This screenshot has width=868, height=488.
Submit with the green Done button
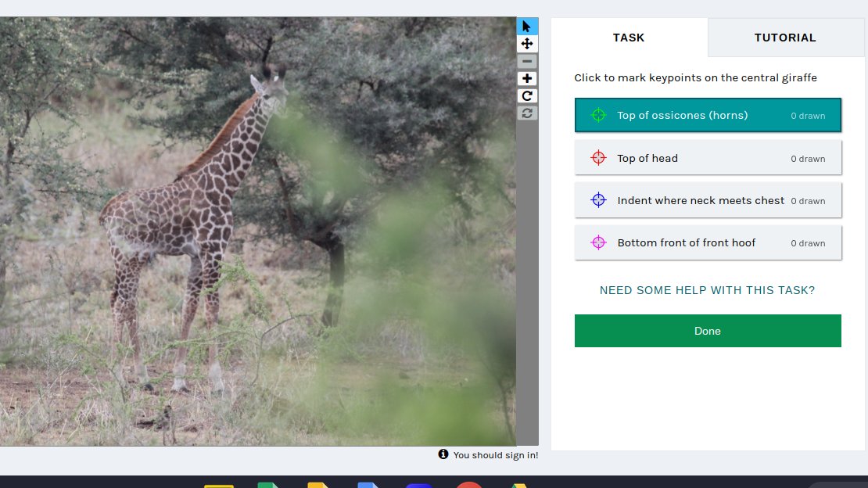tap(708, 331)
